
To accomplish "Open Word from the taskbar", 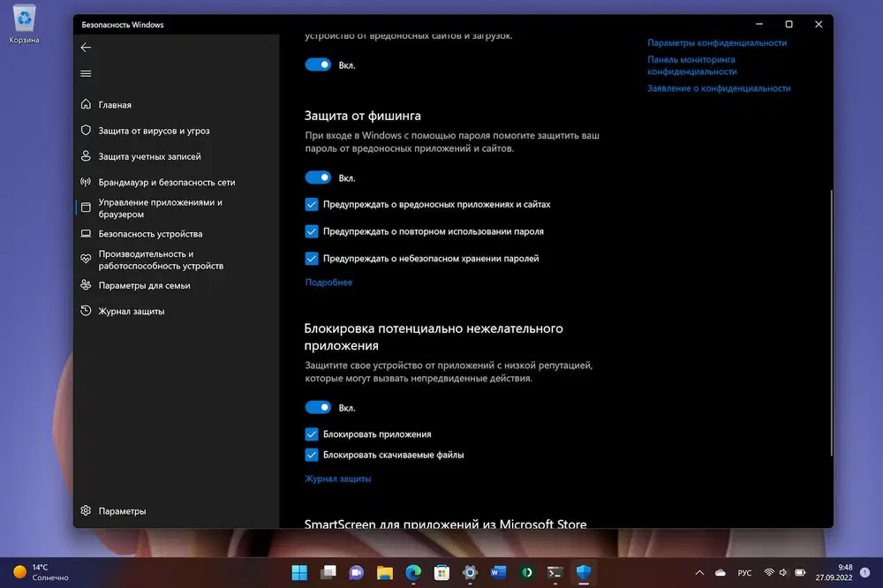I will coord(498,573).
